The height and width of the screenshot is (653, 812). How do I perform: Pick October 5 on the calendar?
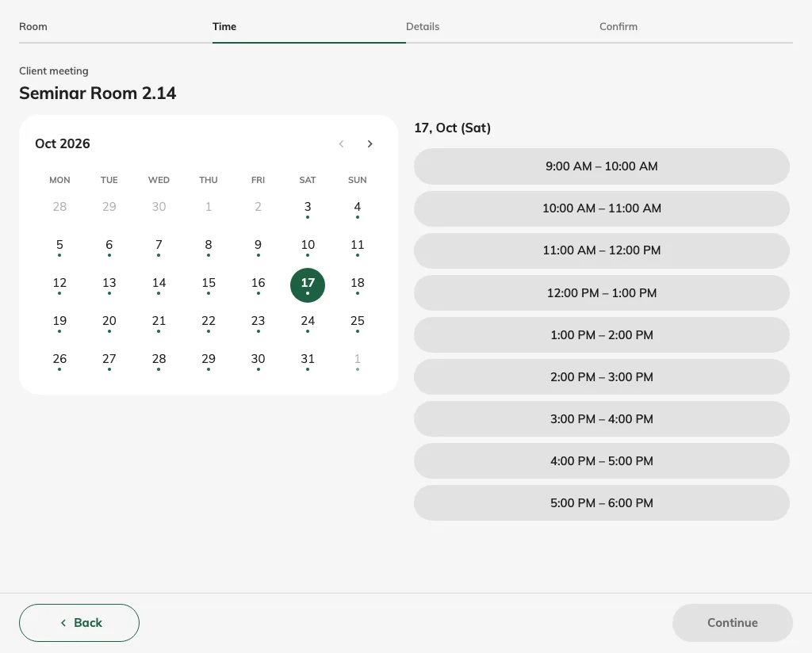[x=59, y=247]
